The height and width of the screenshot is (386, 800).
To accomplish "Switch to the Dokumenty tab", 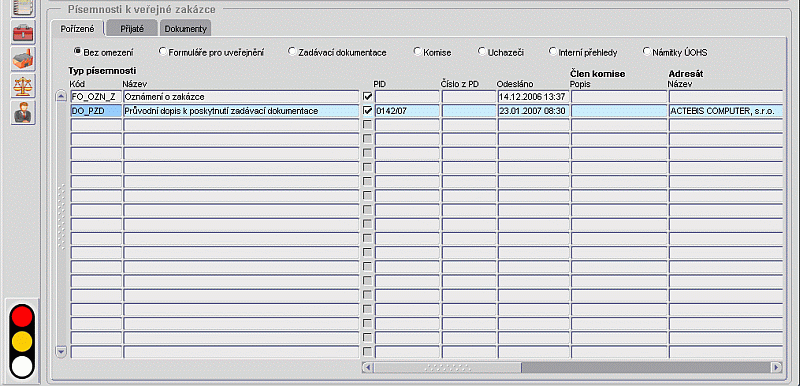I will pos(185,29).
